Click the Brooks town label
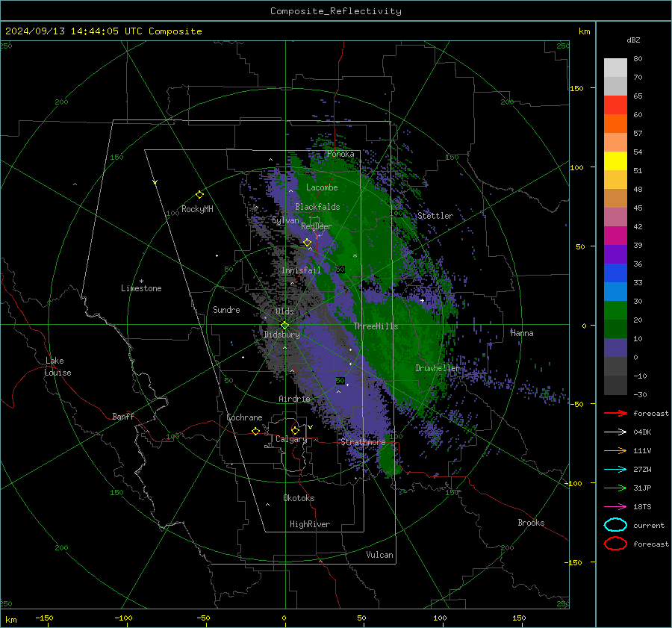Screen dimensions: 672x628 point(531,523)
